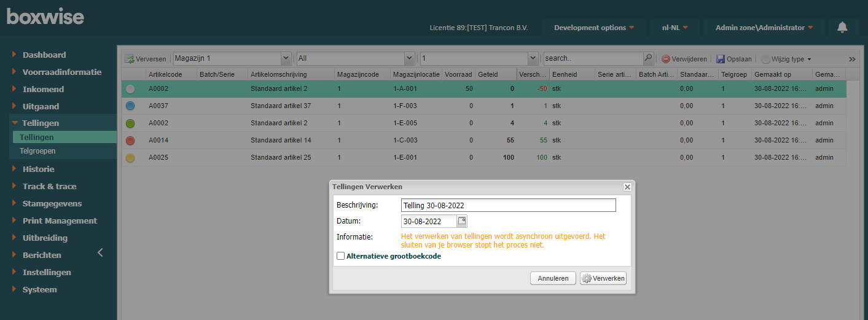The image size is (868, 320).
Task: Click the Verversen refresh icon
Action: [130, 59]
